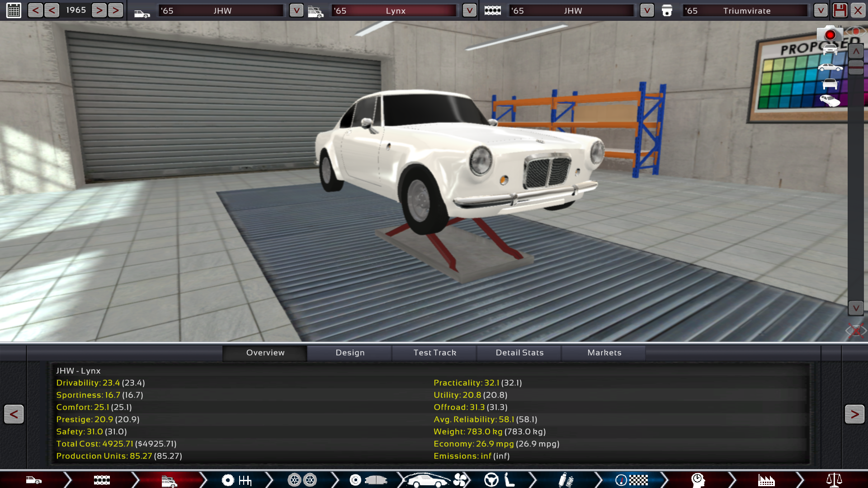Toggle the eye visibility icon

855,32
